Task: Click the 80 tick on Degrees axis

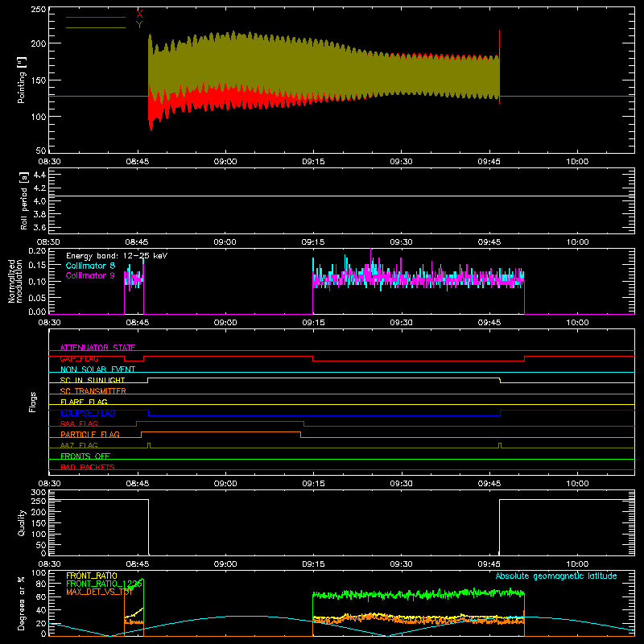Action: click(x=41, y=584)
